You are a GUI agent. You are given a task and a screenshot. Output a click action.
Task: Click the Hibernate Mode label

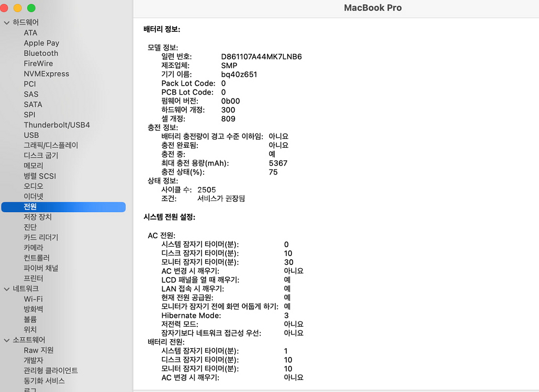click(x=191, y=316)
